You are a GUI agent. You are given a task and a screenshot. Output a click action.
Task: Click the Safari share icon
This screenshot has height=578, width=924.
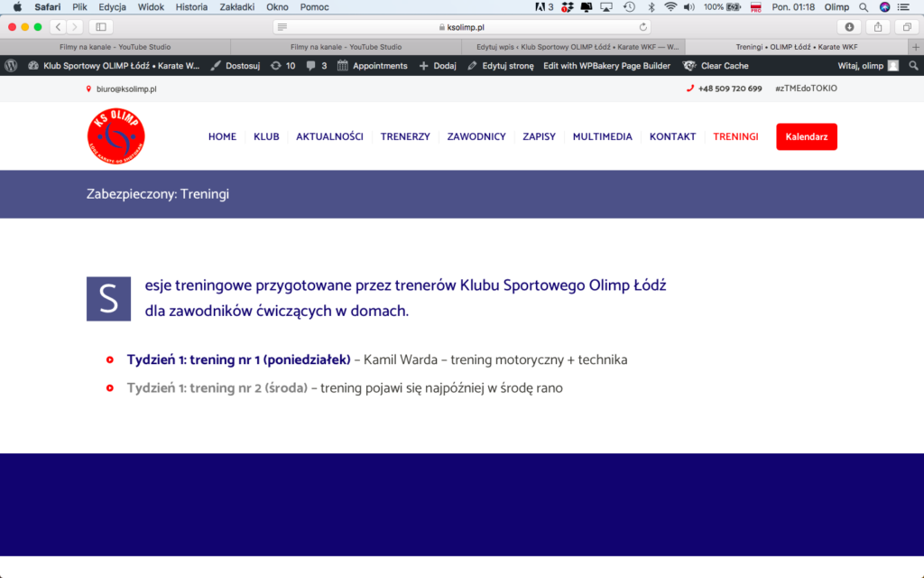[x=877, y=27]
